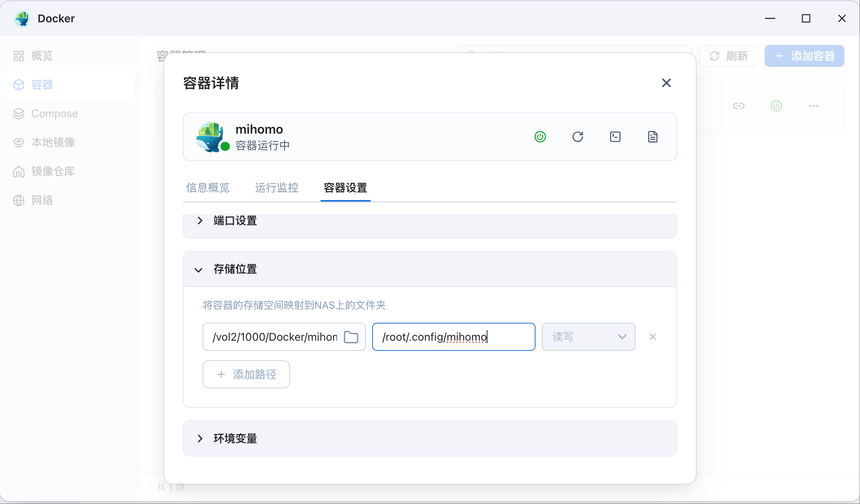
Task: Click the mihomo container power icon
Action: [540, 137]
